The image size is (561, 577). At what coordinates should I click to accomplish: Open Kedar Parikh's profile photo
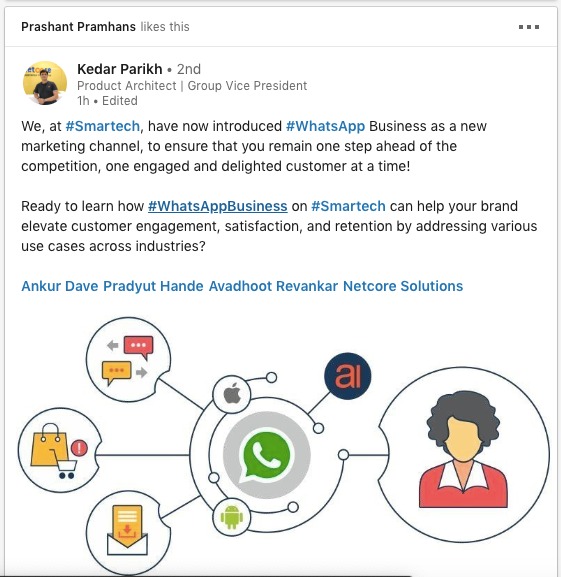click(x=45, y=83)
